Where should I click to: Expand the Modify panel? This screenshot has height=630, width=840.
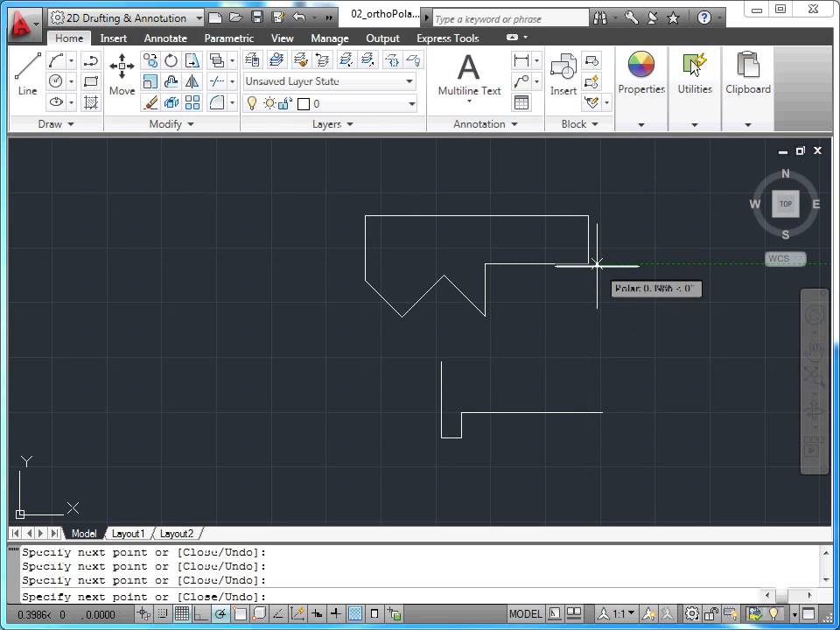(171, 123)
